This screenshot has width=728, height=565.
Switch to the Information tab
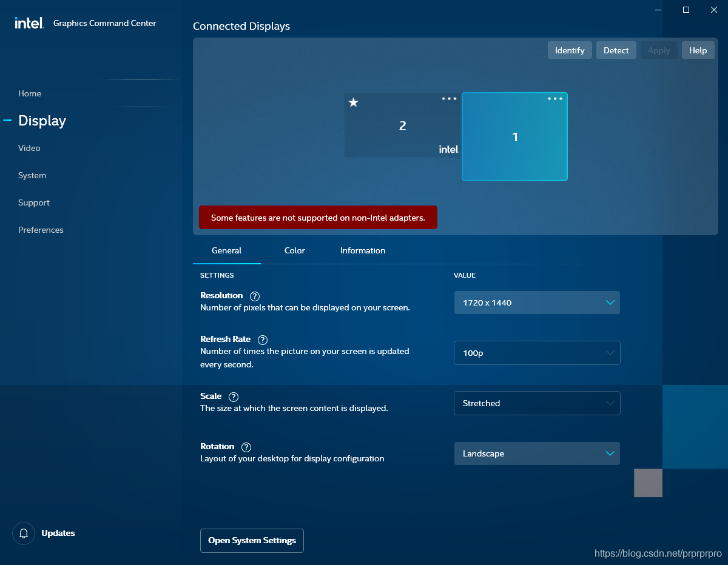pyautogui.click(x=363, y=250)
